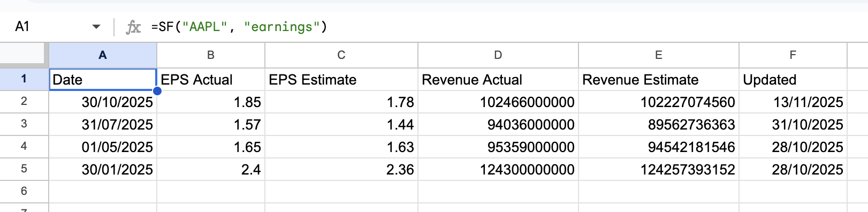Select EPS Estimate value 1.78
Viewport: 868px width, 212px height.
341,102
